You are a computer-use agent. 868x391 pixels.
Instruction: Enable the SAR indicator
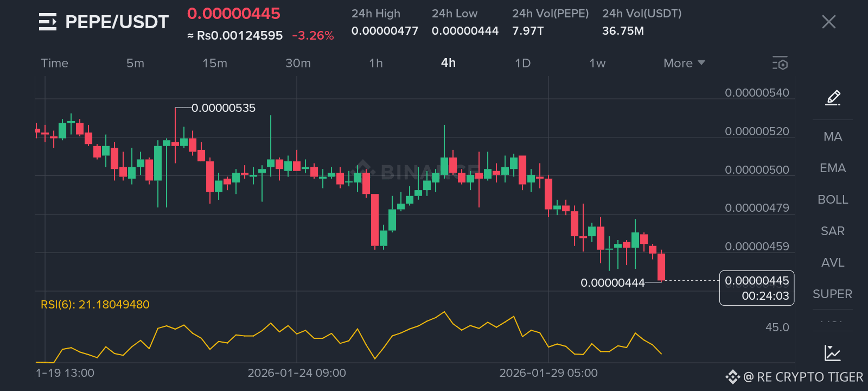833,231
